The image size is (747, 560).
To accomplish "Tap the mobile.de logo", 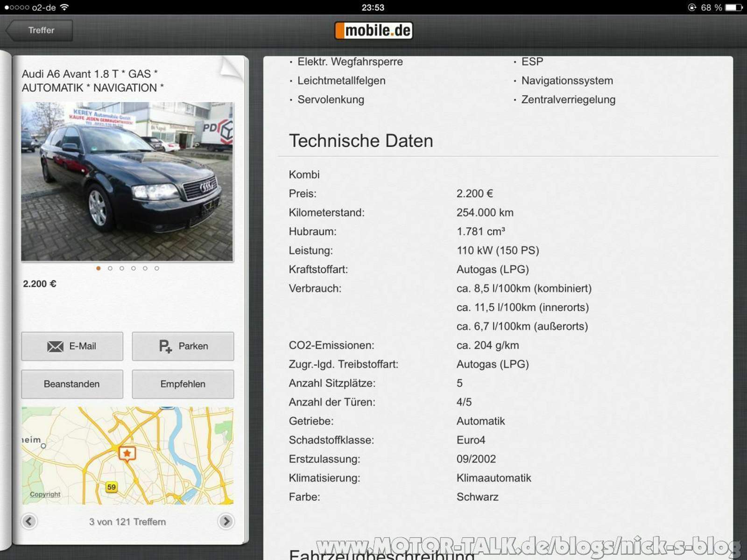I will 373,30.
